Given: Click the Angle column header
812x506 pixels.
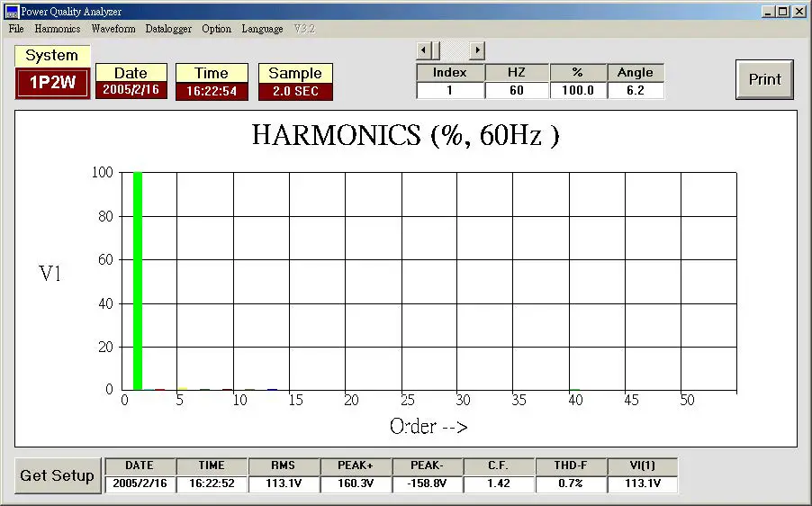Looking at the screenshot, I should click(636, 73).
